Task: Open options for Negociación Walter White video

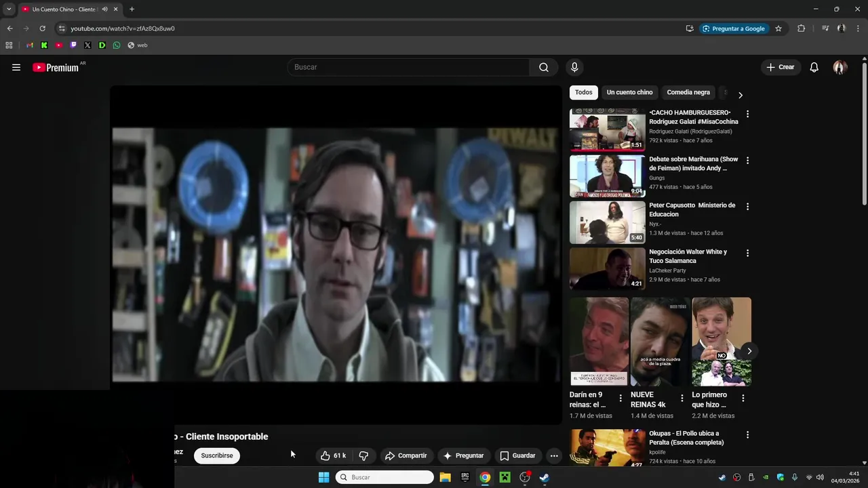Action: click(747, 253)
